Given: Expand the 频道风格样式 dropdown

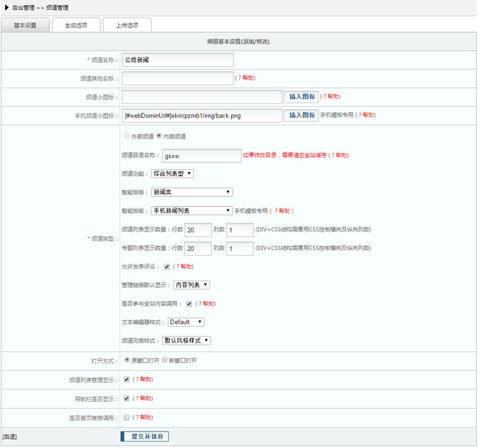Looking at the screenshot, I should pos(187,340).
